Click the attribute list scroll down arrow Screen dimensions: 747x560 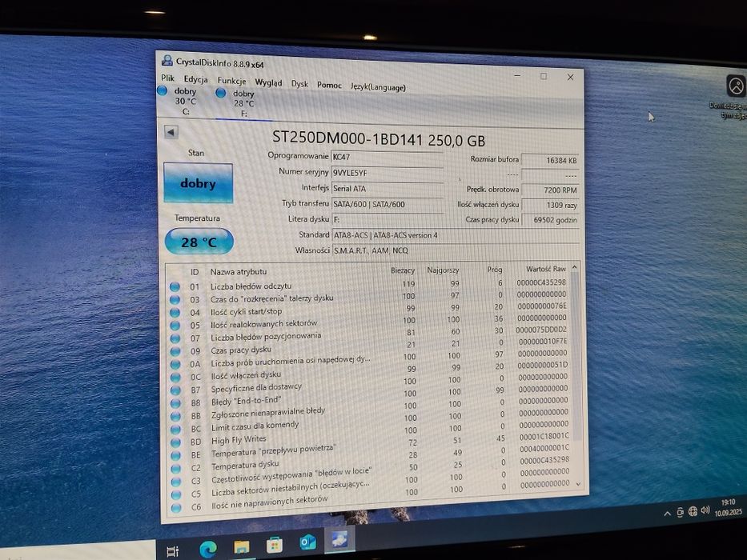(578, 484)
